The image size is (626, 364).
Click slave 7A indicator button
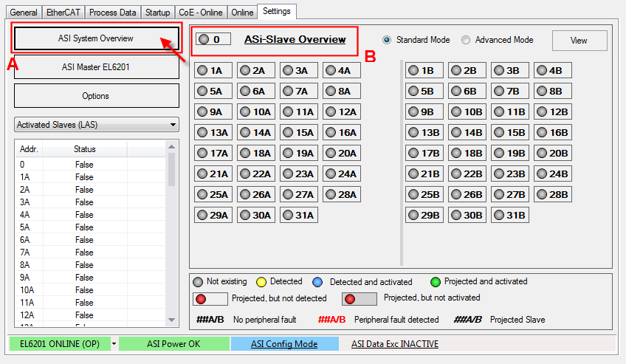(x=299, y=92)
